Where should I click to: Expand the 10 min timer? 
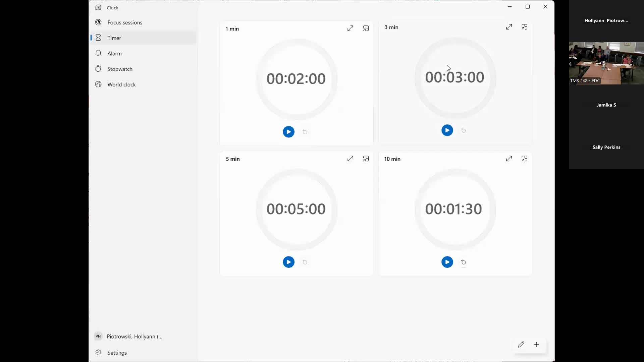[509, 159]
